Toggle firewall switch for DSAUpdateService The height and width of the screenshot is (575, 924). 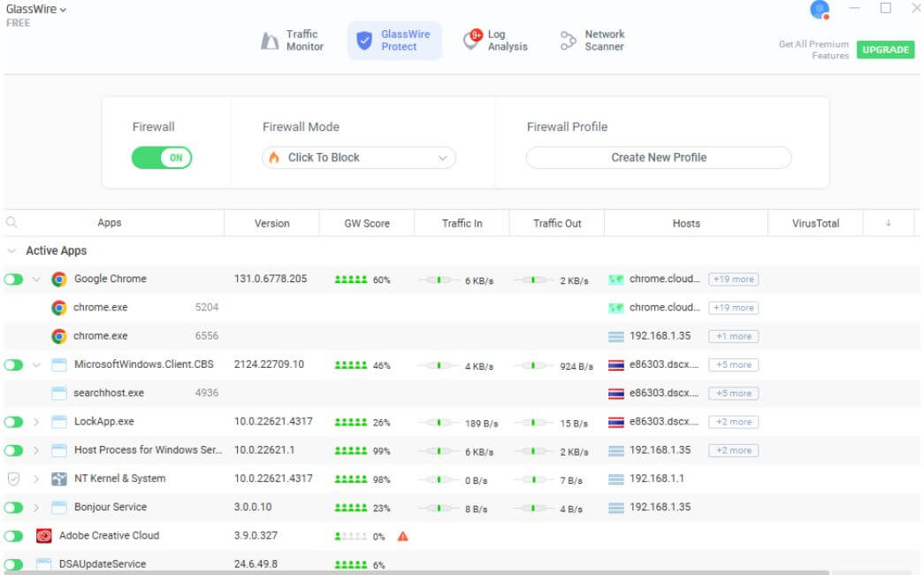point(13,564)
